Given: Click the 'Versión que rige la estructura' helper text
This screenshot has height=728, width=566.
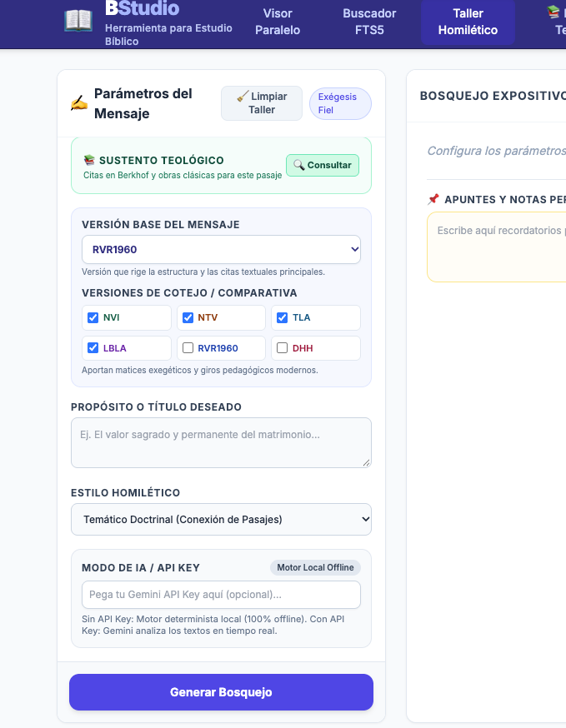Looking at the screenshot, I should point(203,272).
